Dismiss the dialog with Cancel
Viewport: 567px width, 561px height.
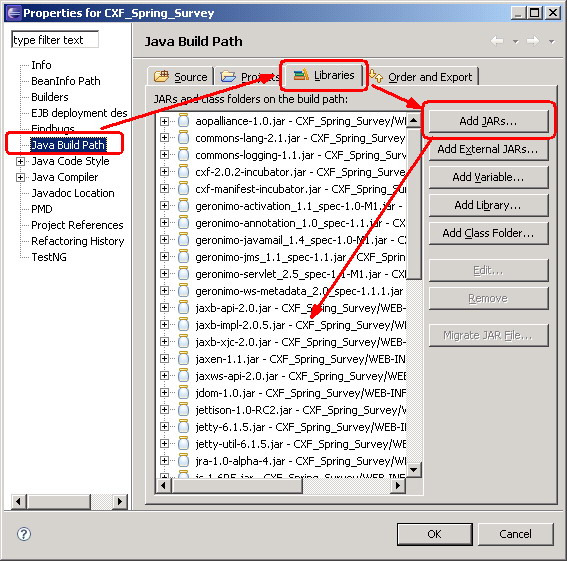click(x=516, y=534)
